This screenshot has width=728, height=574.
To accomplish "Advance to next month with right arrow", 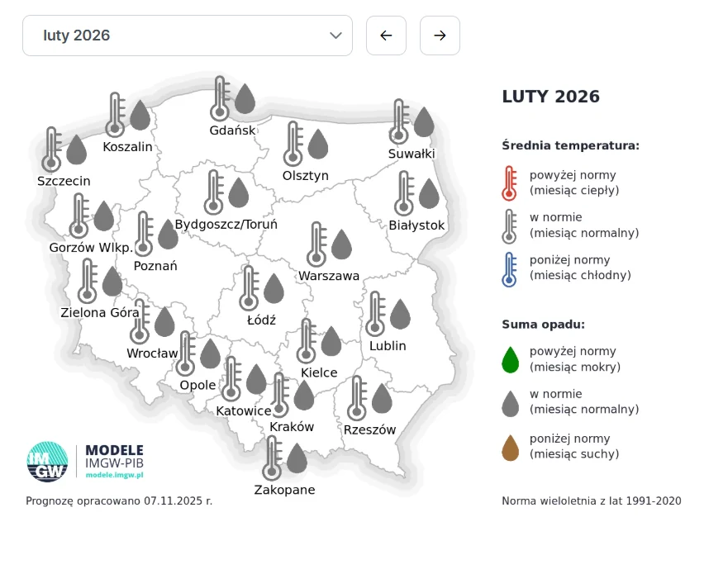I will coord(440,36).
